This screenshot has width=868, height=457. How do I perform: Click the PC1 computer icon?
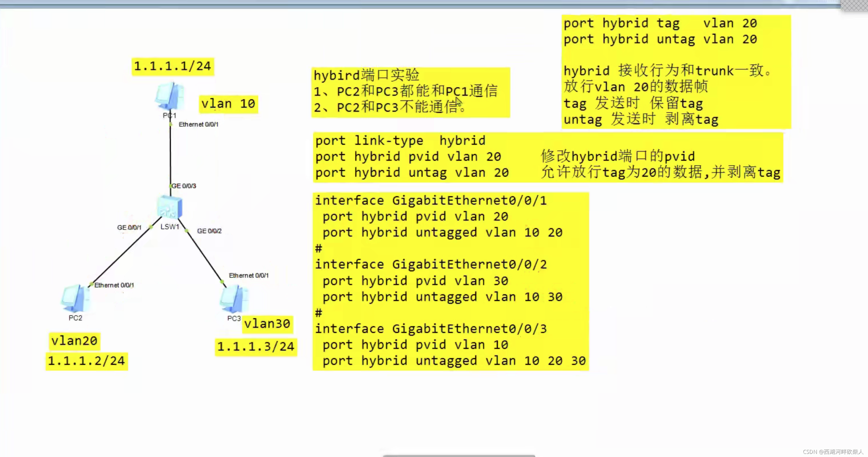(x=169, y=97)
